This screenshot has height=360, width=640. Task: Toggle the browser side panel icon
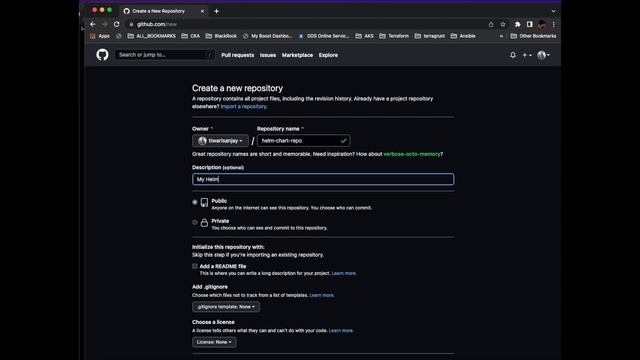click(529, 24)
